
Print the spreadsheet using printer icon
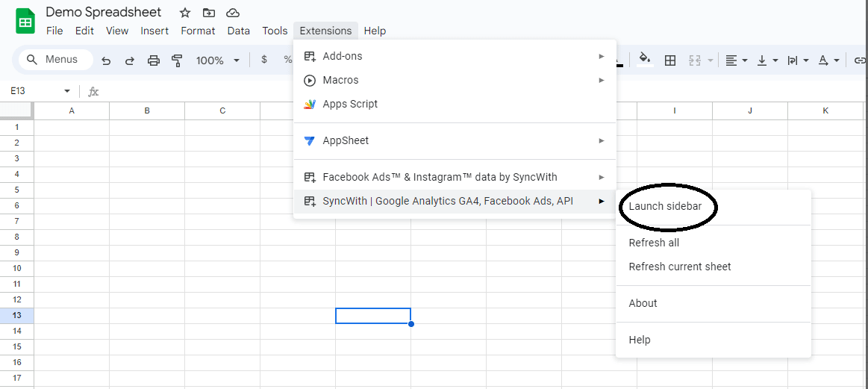154,60
